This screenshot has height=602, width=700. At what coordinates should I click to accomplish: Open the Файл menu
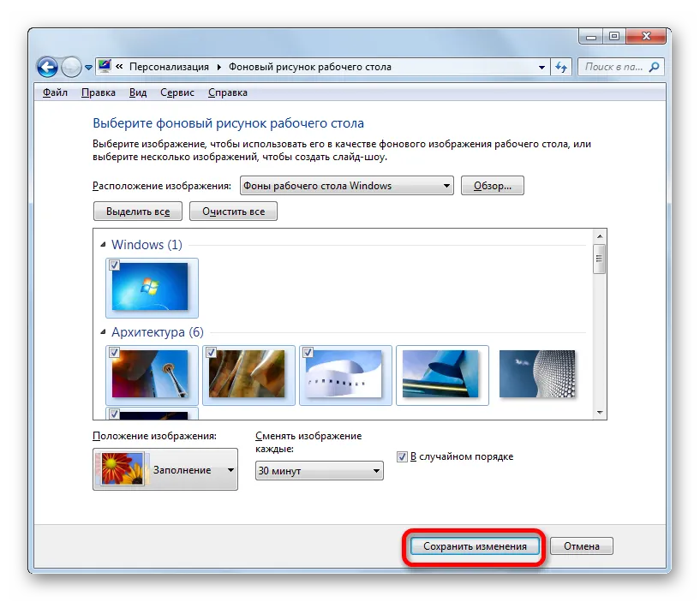coord(55,92)
